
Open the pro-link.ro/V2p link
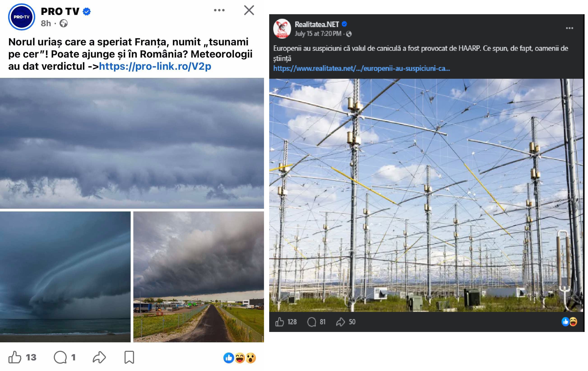155,66
